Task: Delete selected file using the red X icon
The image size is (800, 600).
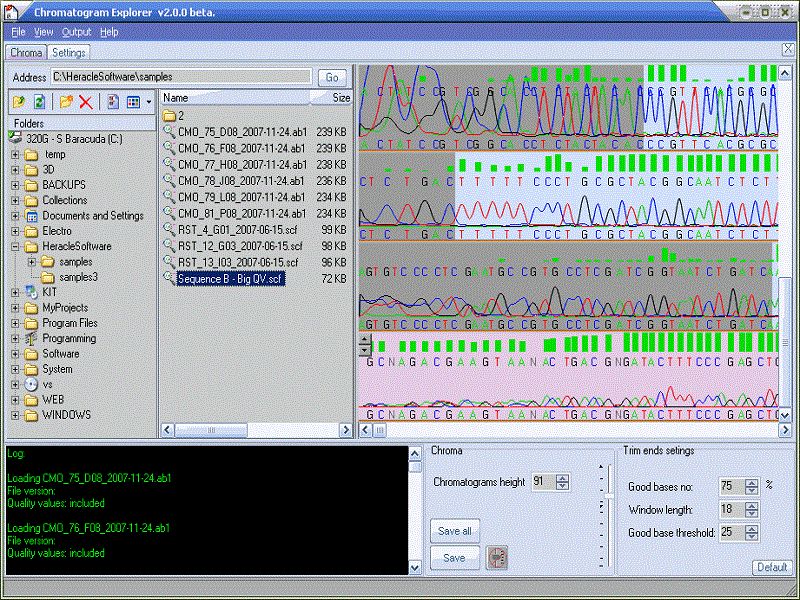Action: pos(85,102)
